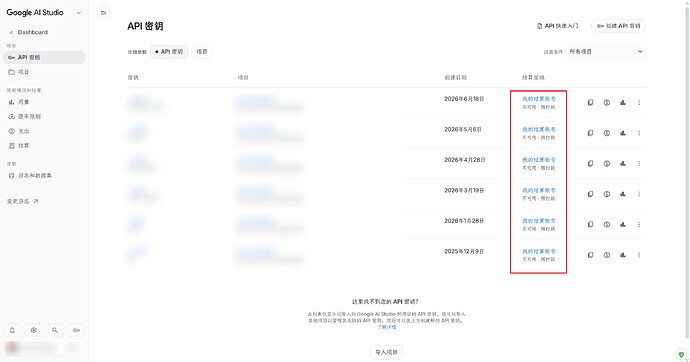View usage chart for 2026年4月28日 key
The height and width of the screenshot is (362, 690).
[x=623, y=163]
